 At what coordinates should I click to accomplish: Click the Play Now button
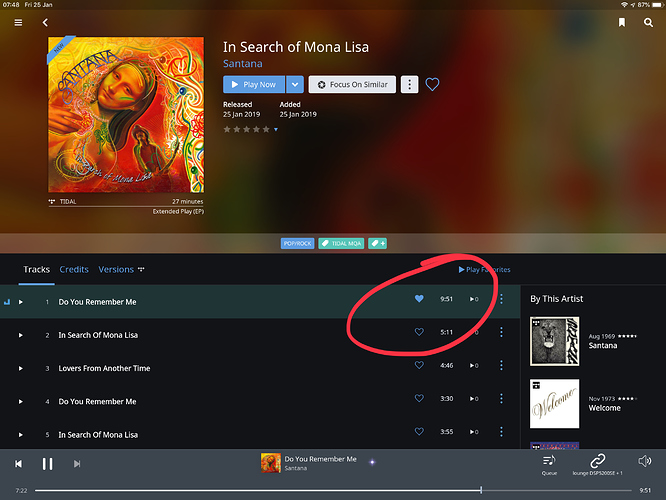tap(254, 85)
